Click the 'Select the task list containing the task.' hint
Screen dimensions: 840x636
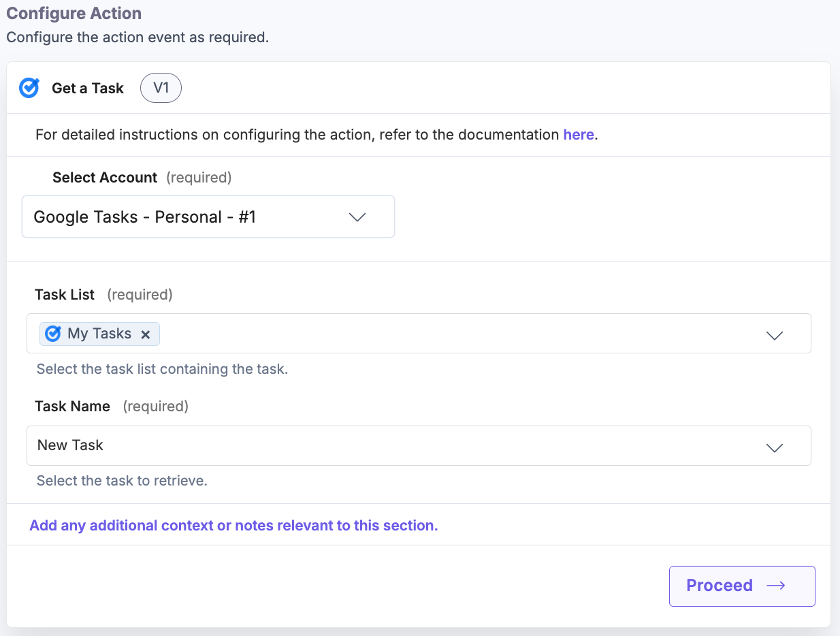point(162,369)
